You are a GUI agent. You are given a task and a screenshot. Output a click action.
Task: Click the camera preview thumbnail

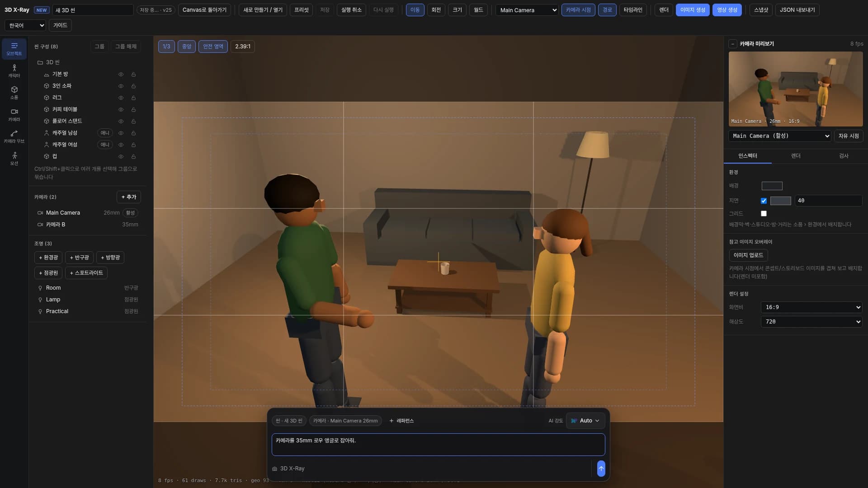coord(795,89)
